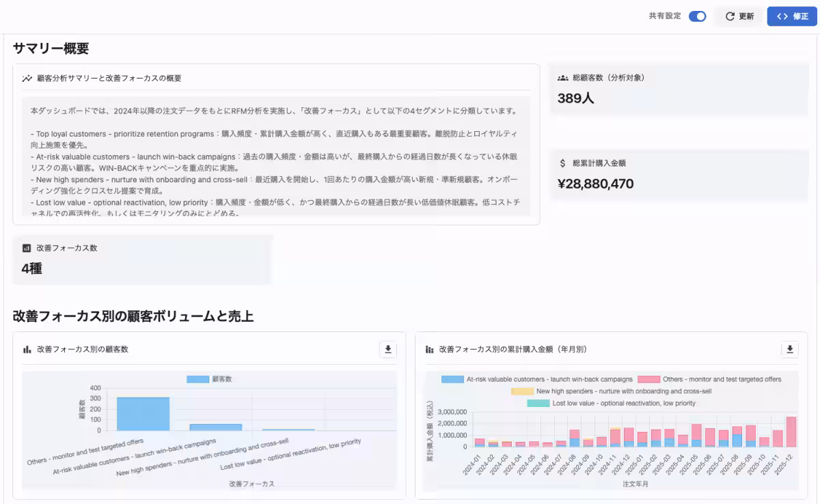Click the stacked bar icon beside 累計購入金額（年月別）
The image size is (820, 504).
click(430, 349)
